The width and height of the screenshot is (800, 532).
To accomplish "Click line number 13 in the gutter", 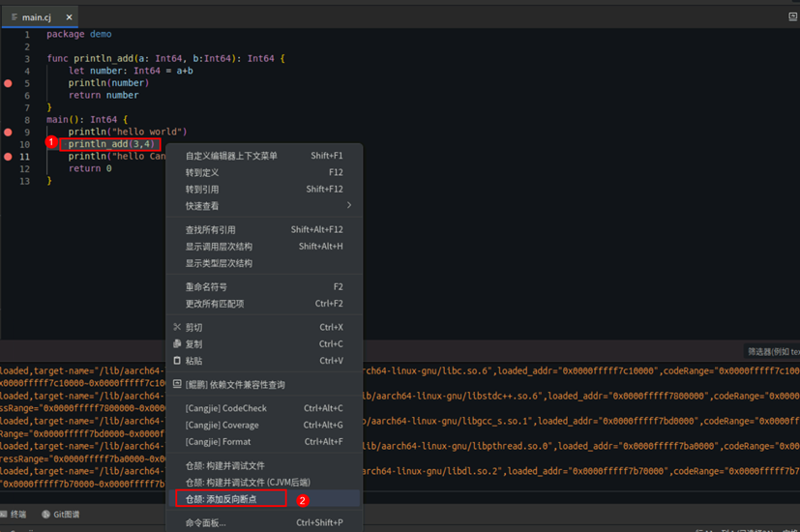I will [24, 181].
